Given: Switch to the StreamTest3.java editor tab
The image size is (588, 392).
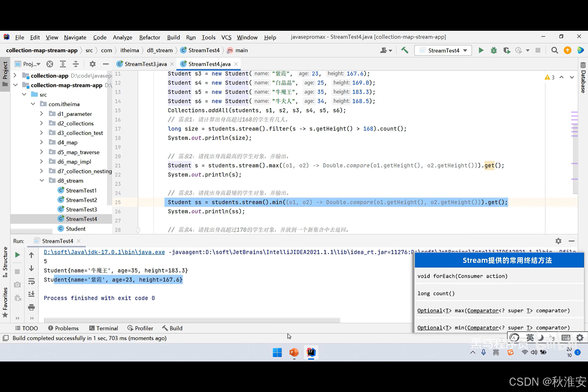Looking at the screenshot, I should 145,64.
